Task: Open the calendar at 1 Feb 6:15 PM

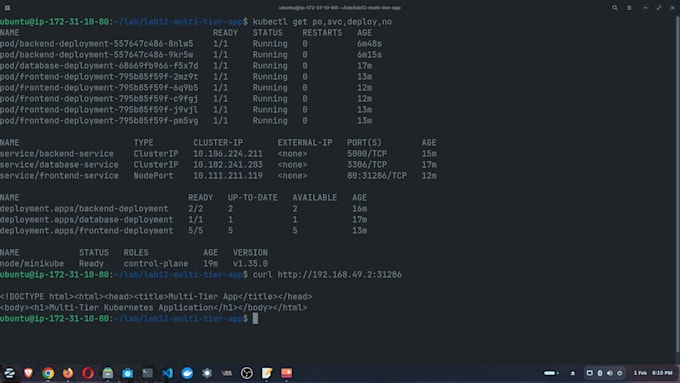Action: (x=653, y=373)
